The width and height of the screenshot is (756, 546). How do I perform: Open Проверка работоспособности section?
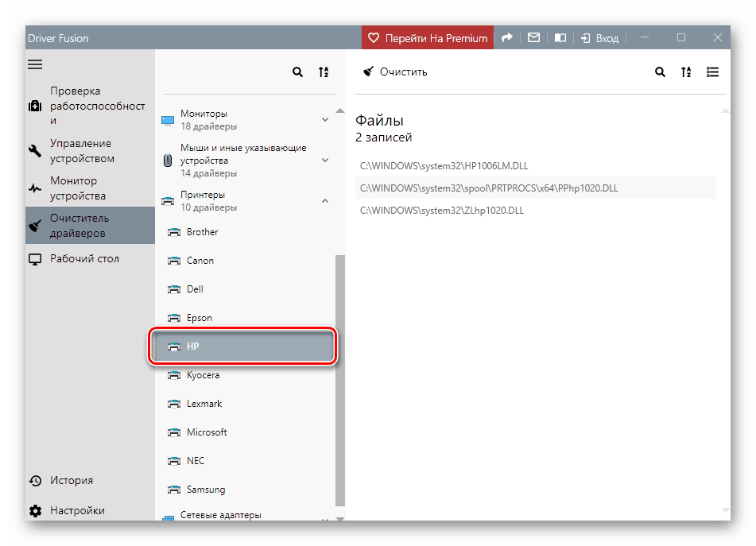(90, 106)
